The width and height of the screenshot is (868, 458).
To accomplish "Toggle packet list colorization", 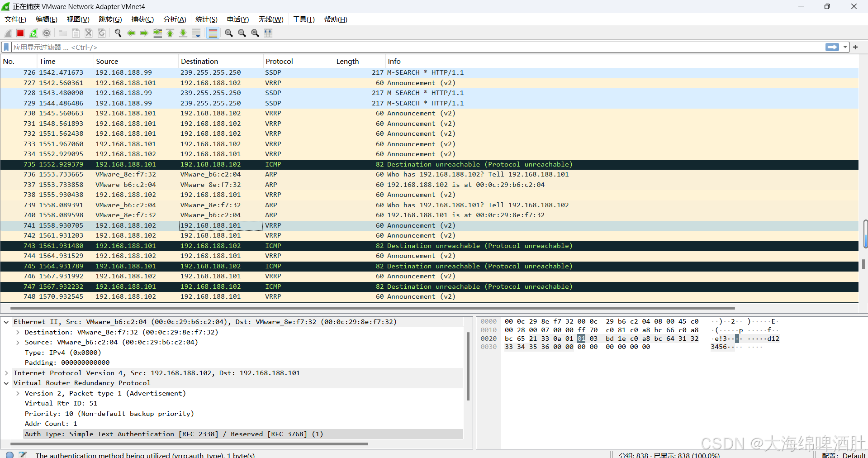I will pos(213,33).
